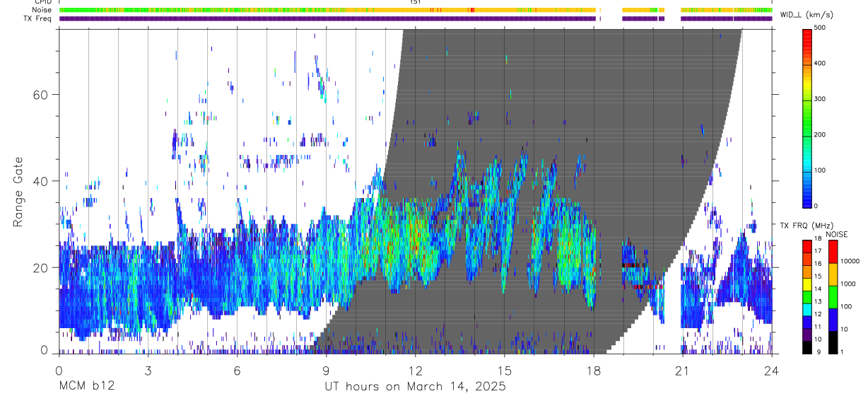Click the "Noise" row label at top left
Image resolution: width=868 pixels, height=401 pixels.
(43, 10)
